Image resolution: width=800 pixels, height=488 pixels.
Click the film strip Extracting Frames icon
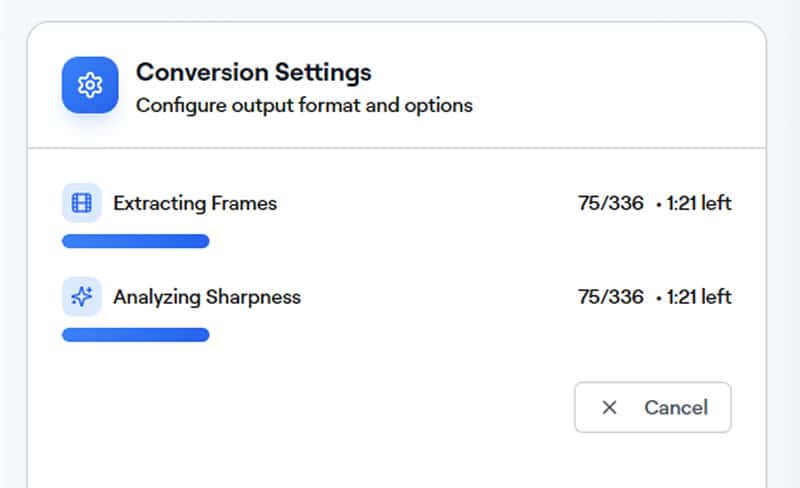81,203
